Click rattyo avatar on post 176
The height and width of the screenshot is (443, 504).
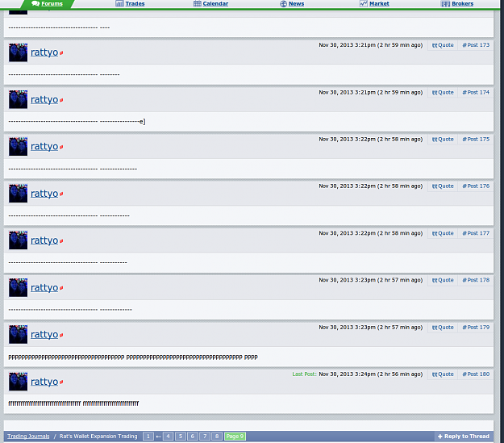point(18,194)
